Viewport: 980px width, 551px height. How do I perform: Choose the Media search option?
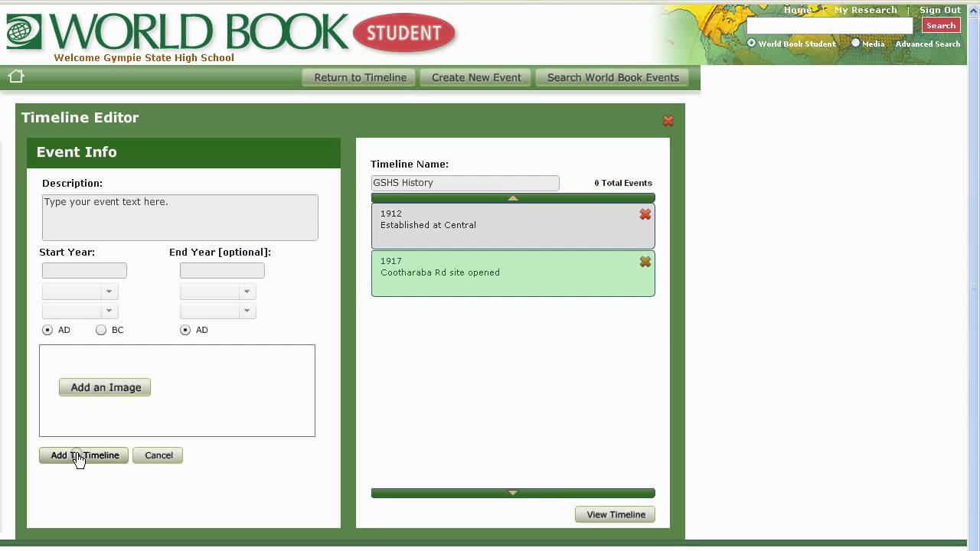pos(856,43)
